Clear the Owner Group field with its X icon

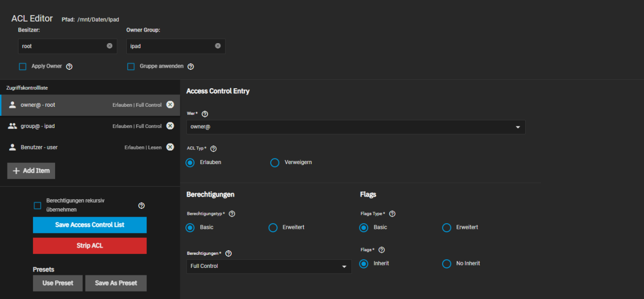[218, 46]
